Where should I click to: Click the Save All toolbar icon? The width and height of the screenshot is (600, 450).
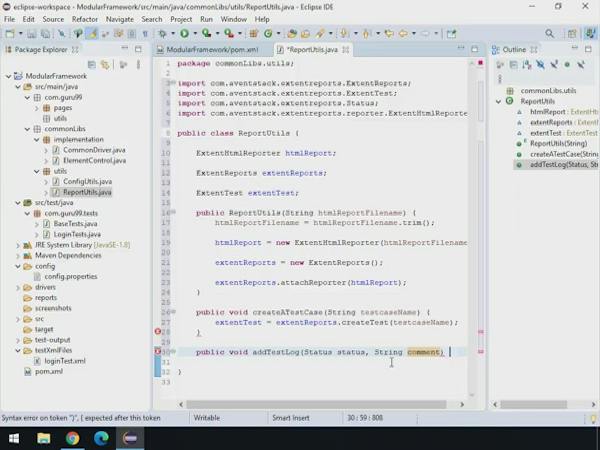[x=45, y=34]
